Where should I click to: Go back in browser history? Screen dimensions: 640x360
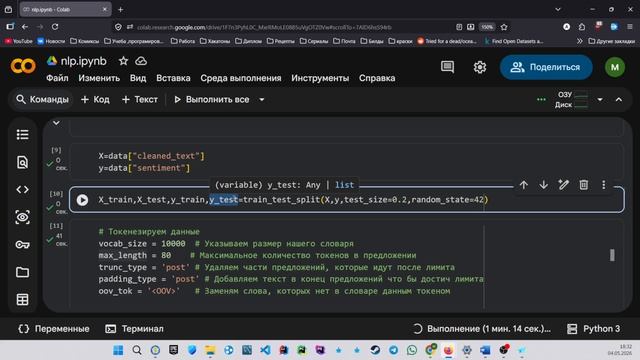tap(25, 27)
